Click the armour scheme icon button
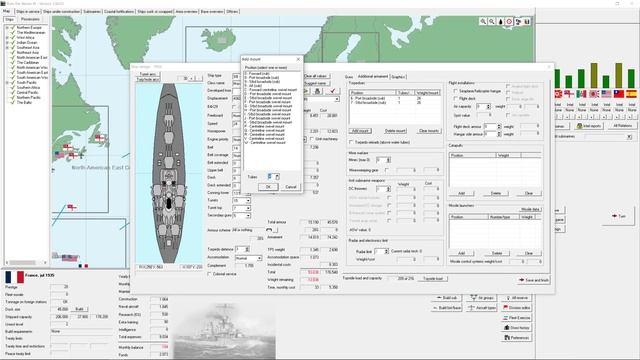640x360 pixels. pos(271,230)
